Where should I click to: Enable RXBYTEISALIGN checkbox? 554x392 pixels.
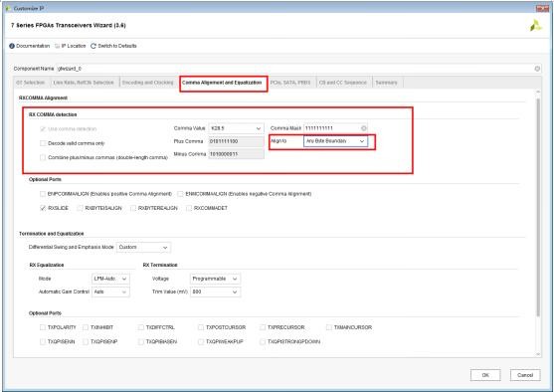click(x=81, y=208)
